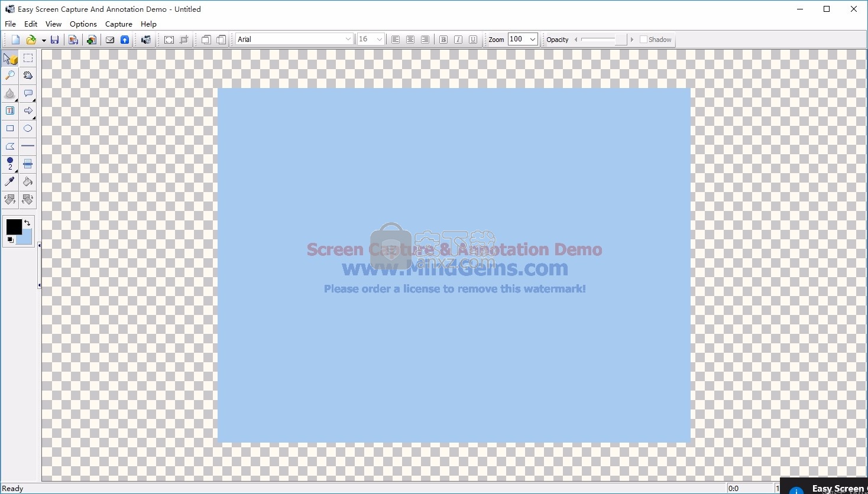868x494 pixels.
Task: Click the 0:0 coordinates in status bar
Action: pos(734,489)
